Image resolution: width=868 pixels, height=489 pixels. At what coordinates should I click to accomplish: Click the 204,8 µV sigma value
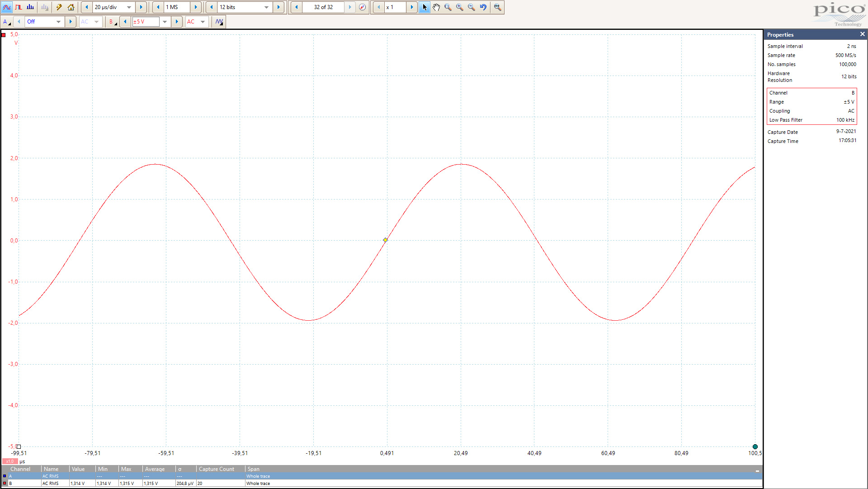coord(185,484)
